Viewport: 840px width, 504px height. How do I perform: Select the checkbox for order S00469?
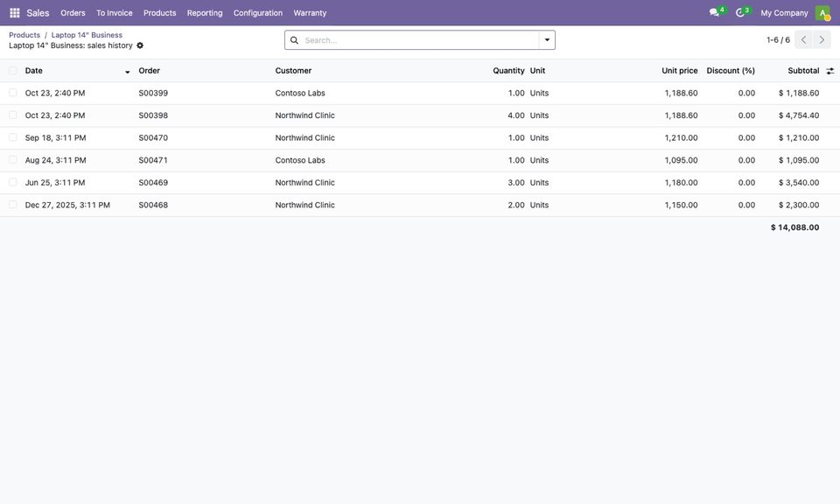13,183
